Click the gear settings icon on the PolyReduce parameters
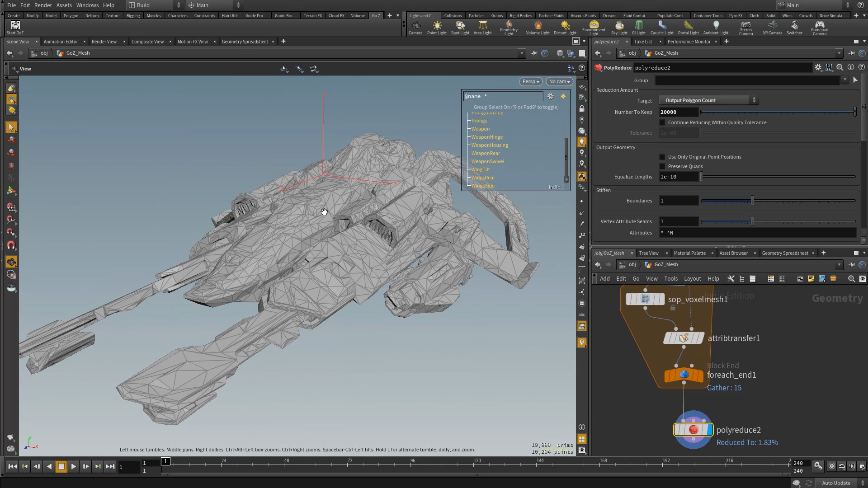The width and height of the screenshot is (868, 488). pyautogui.click(x=818, y=67)
